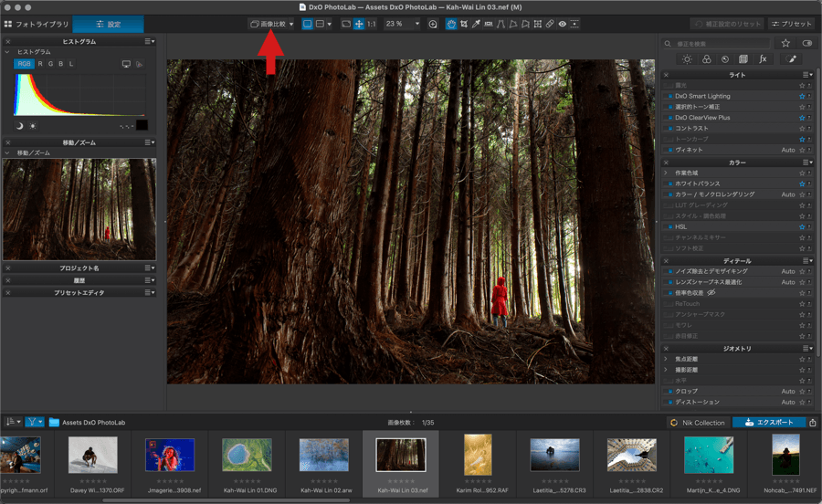The width and height of the screenshot is (822, 504).
Task: Click the share icon beside Export
Action: pos(813,422)
